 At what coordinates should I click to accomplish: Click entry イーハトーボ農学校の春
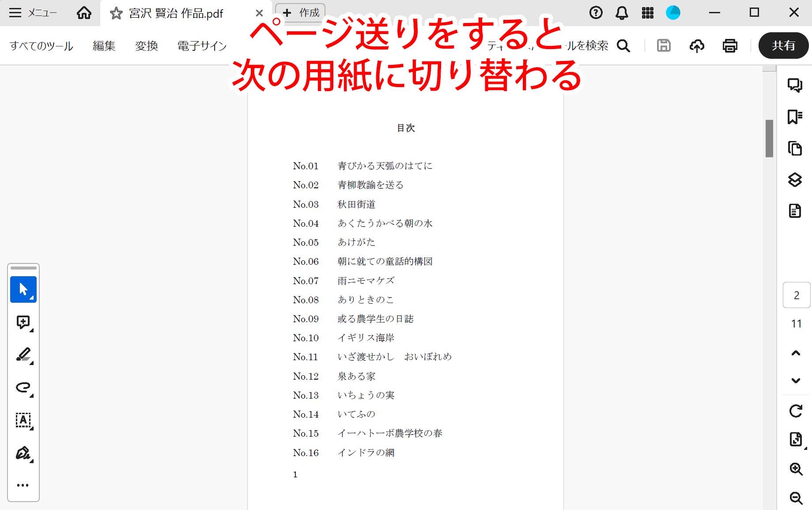pos(390,433)
